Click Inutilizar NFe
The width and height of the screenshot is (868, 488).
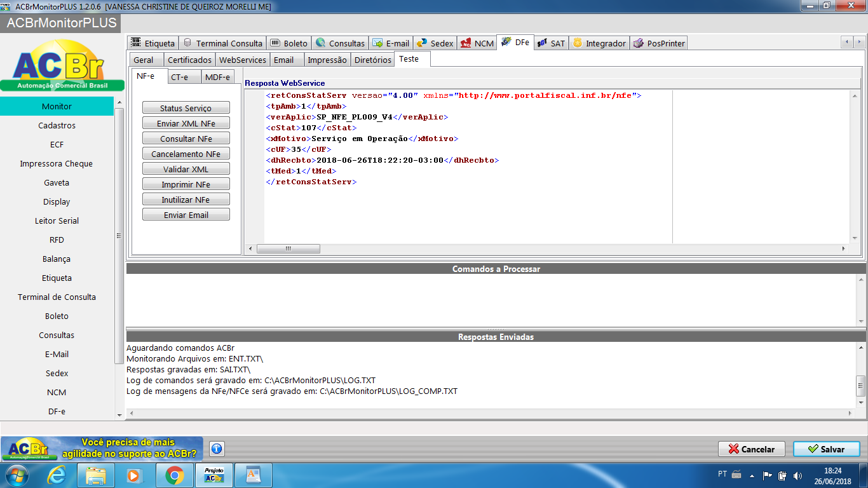coord(186,200)
